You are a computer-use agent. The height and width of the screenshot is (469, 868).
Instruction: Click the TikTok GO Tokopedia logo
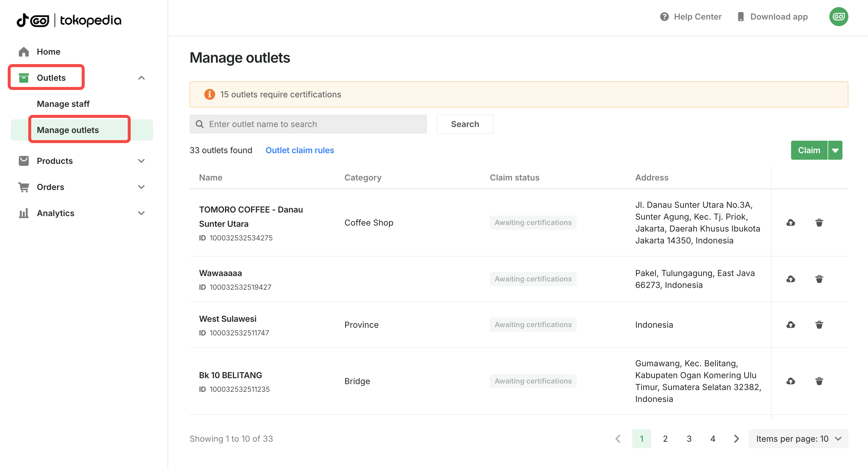click(69, 20)
